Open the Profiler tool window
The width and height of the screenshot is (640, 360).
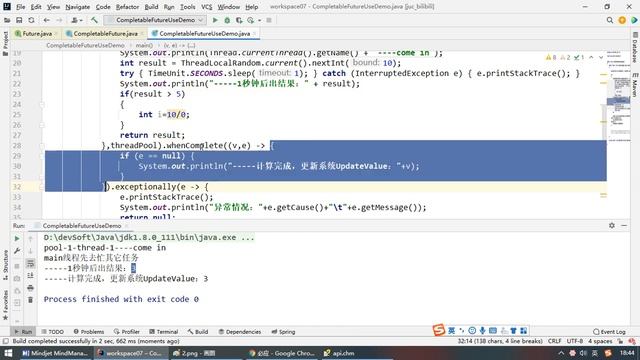tap(127, 332)
